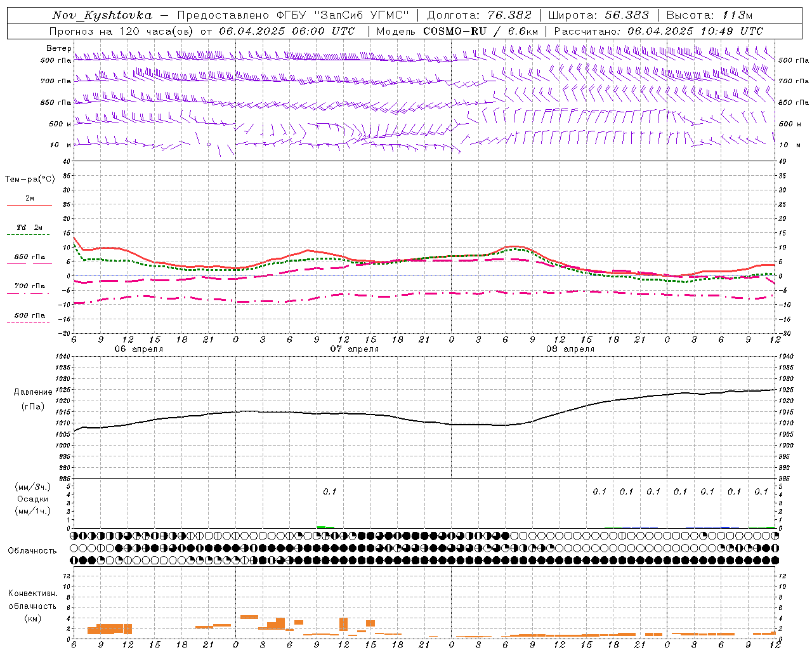Click the red line sample under the 2м legend
This screenshot has width=812, height=650.
coord(29,206)
